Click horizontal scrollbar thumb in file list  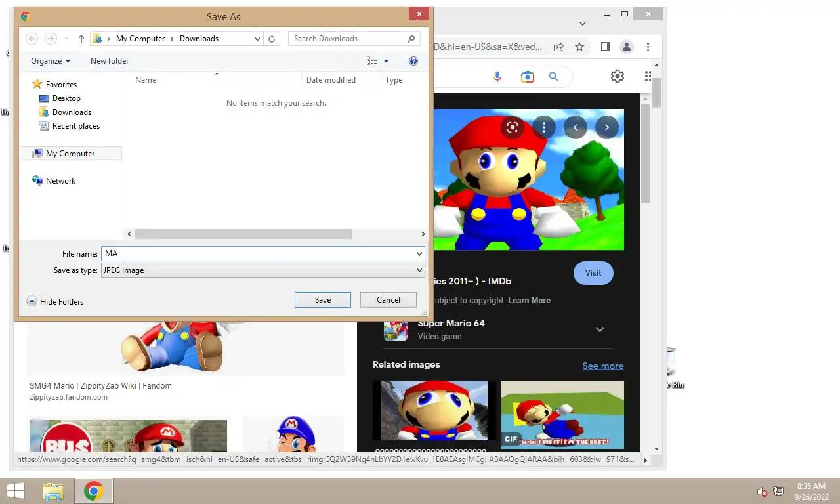click(243, 234)
